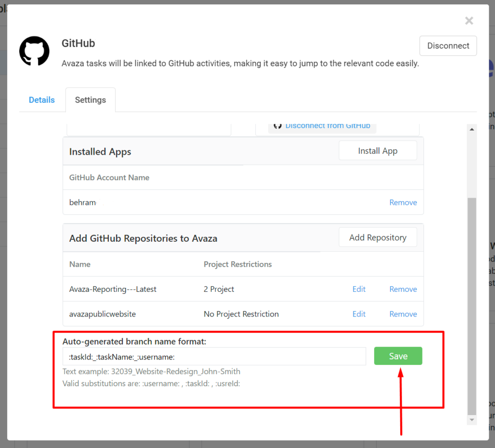Screen dimensions: 495x448
Task: Switch to the Details tab
Action: click(42, 100)
